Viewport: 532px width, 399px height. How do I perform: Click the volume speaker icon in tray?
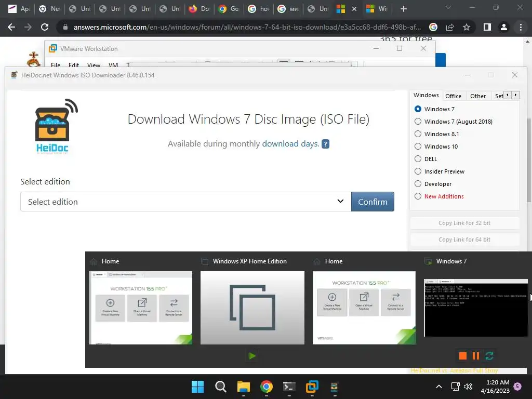click(x=468, y=387)
